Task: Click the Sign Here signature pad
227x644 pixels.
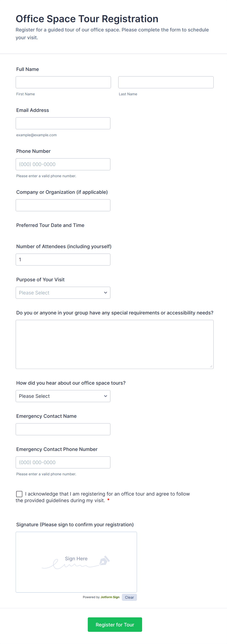Action: click(76, 562)
